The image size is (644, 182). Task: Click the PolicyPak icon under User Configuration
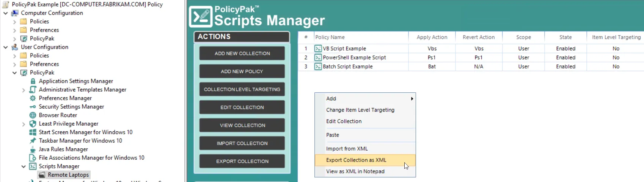click(24, 73)
